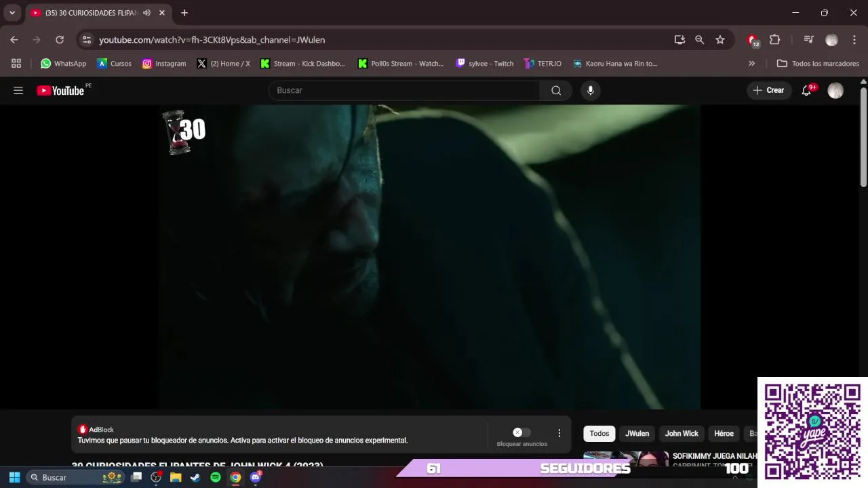Viewport: 868px width, 488px height.
Task: Open WhatsApp bookmark
Action: coord(64,64)
